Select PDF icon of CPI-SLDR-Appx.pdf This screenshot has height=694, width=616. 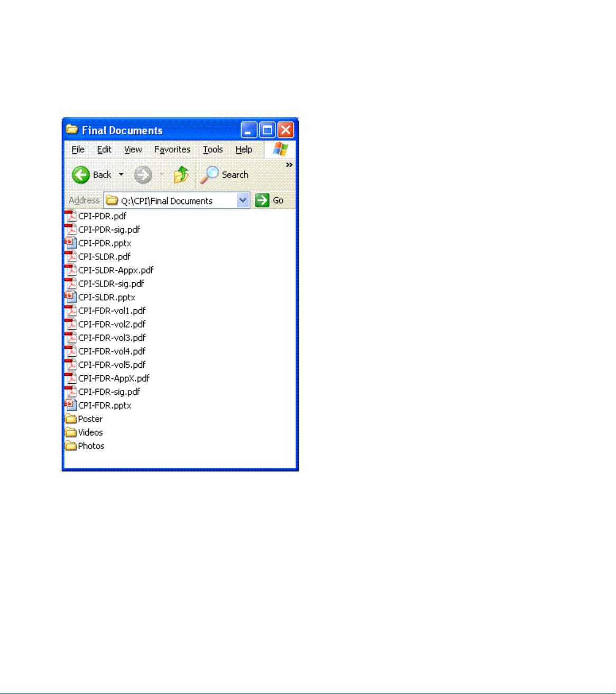coord(71,270)
